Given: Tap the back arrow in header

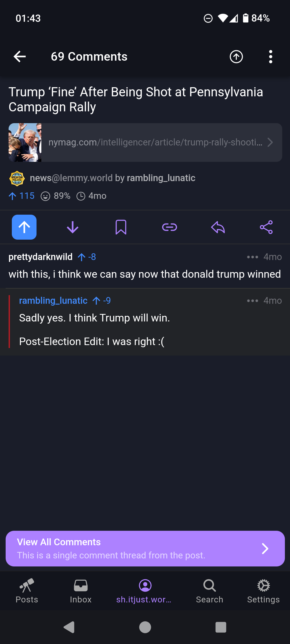Looking at the screenshot, I should coord(20,57).
